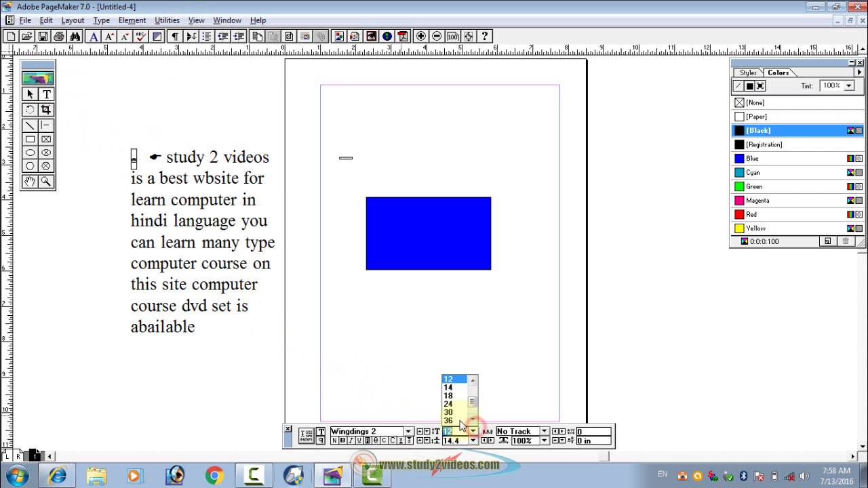Image resolution: width=868 pixels, height=488 pixels.
Task: Toggle Stroke button in Colors palette
Action: pyautogui.click(x=738, y=86)
